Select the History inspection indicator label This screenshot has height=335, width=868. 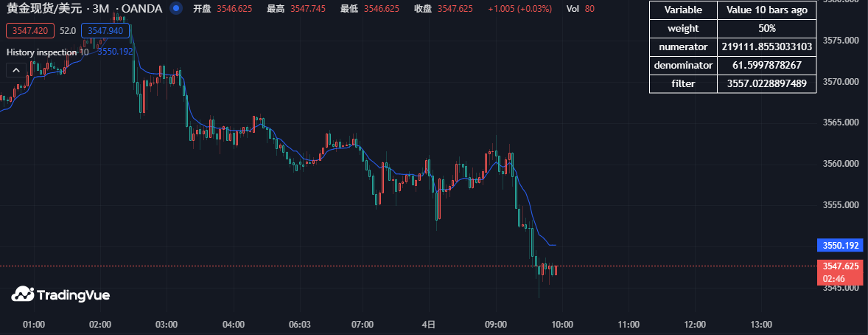click(42, 52)
